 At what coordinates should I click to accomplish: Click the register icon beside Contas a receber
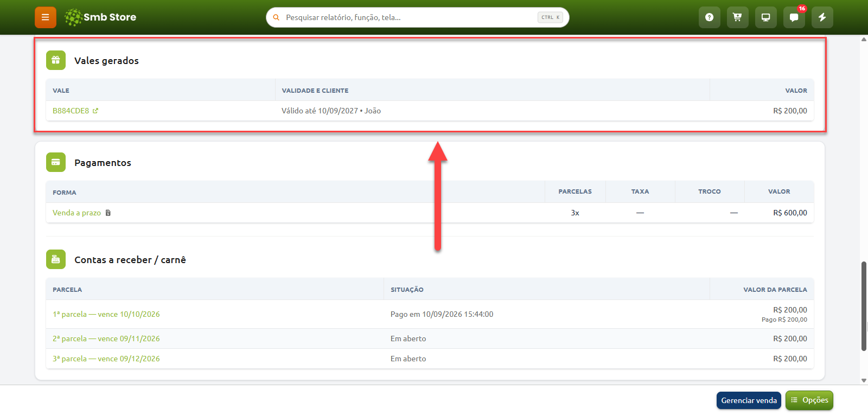(x=56, y=259)
